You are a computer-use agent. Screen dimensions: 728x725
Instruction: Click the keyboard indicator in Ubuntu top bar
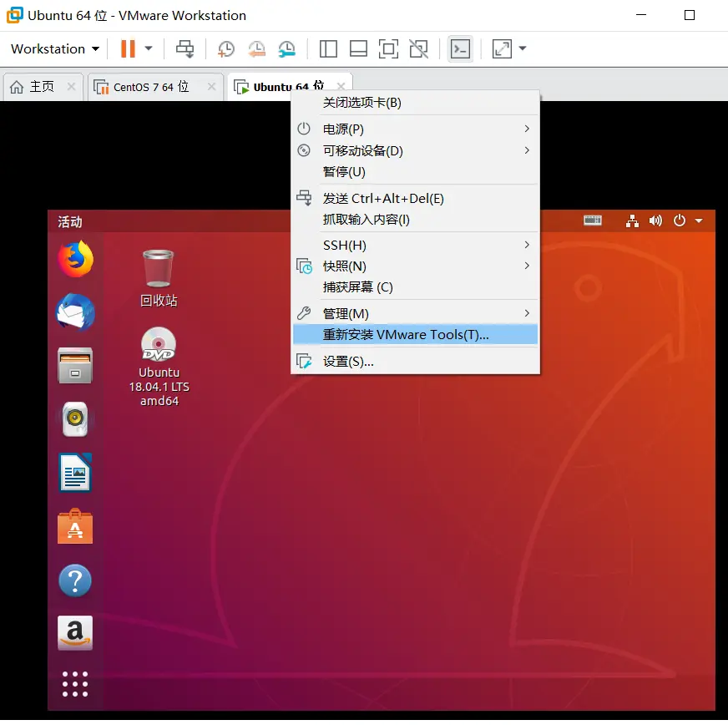[x=593, y=221]
